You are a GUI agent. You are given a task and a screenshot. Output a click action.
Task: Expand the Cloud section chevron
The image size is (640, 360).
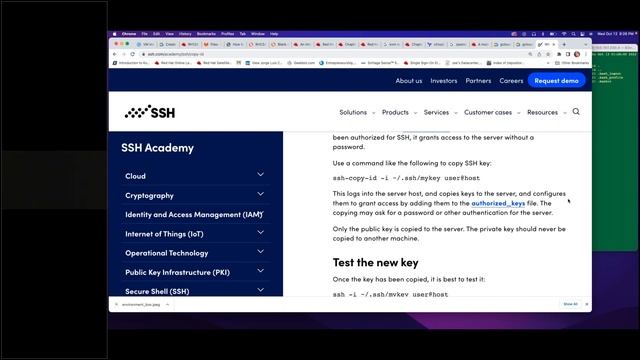click(260, 175)
